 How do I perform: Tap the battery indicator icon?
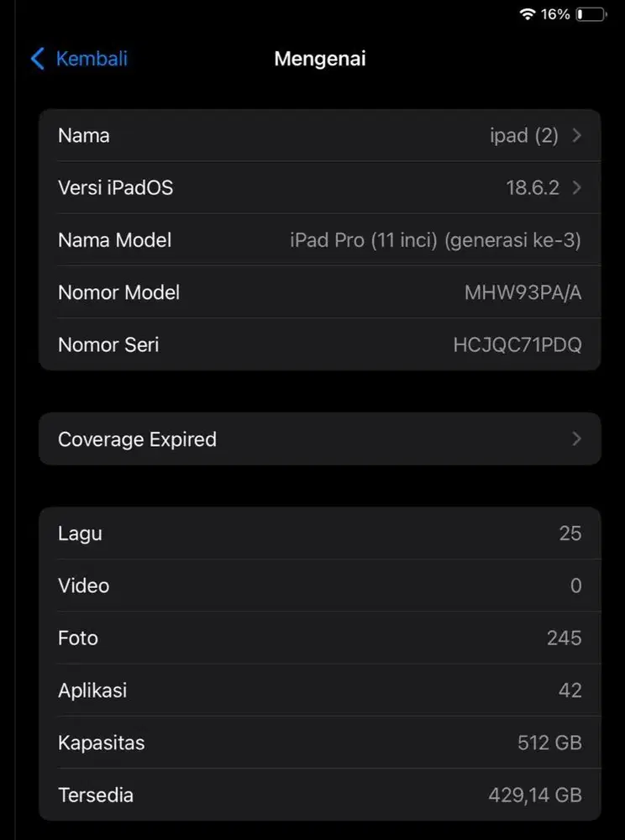(591, 14)
